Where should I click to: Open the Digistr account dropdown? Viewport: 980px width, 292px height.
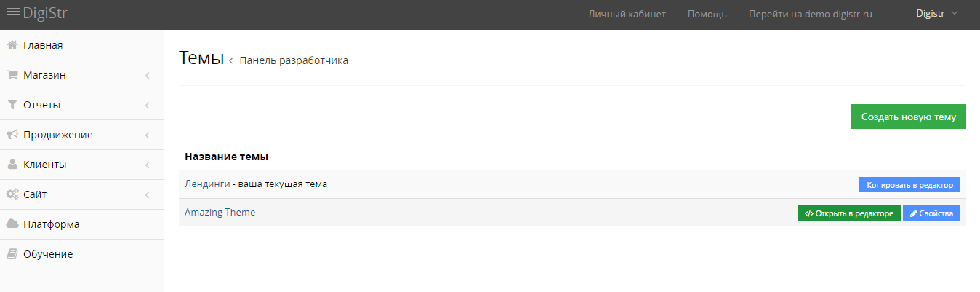(938, 13)
